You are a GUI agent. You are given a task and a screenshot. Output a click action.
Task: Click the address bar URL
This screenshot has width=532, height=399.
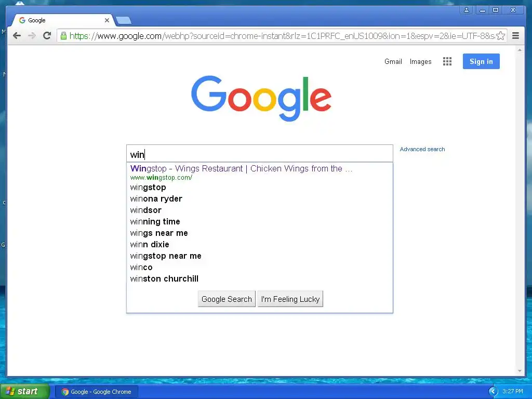(282, 36)
